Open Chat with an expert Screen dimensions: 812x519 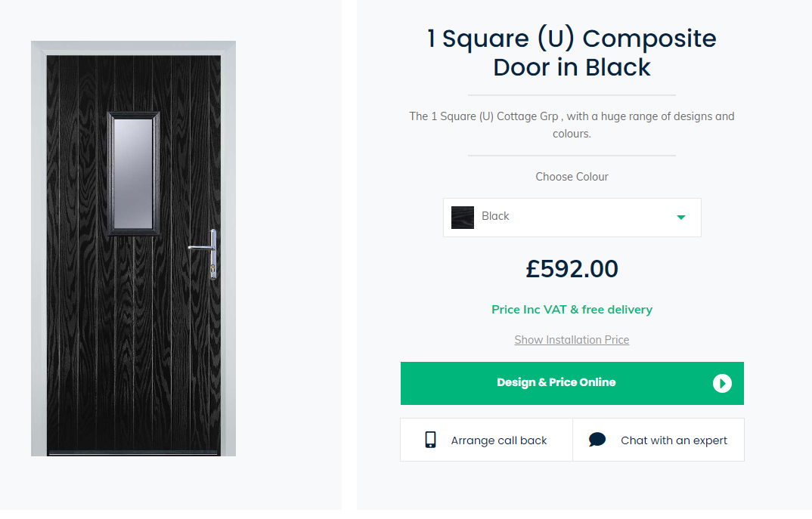pos(659,440)
